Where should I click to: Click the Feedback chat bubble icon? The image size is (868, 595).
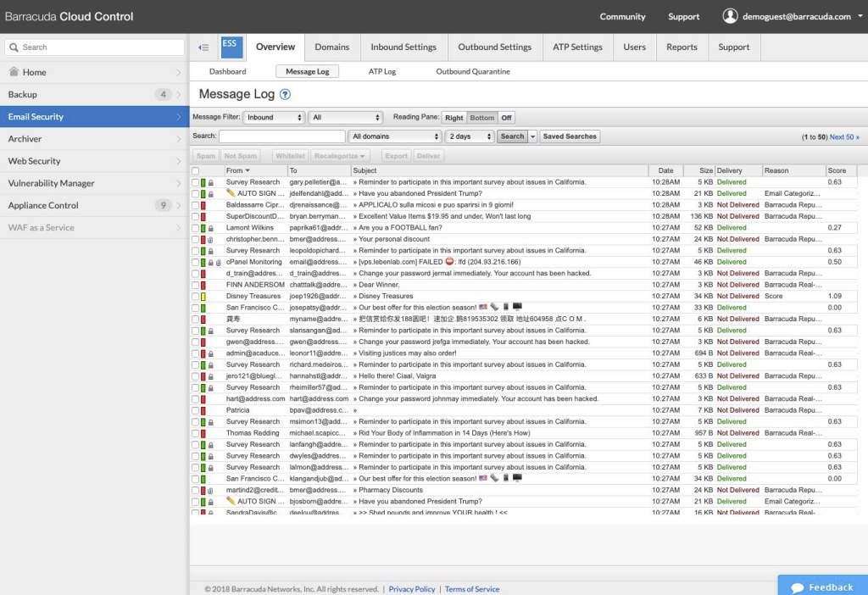click(x=798, y=587)
